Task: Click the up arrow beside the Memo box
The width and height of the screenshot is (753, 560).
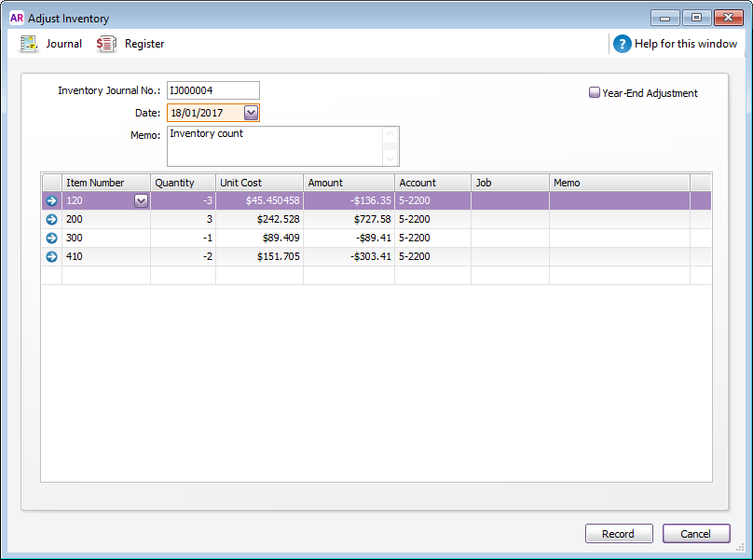Action: (390, 132)
